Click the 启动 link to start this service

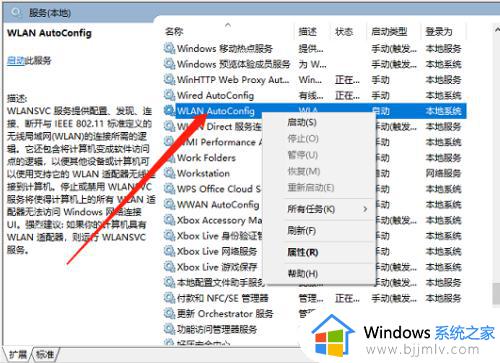pyautogui.click(x=16, y=61)
